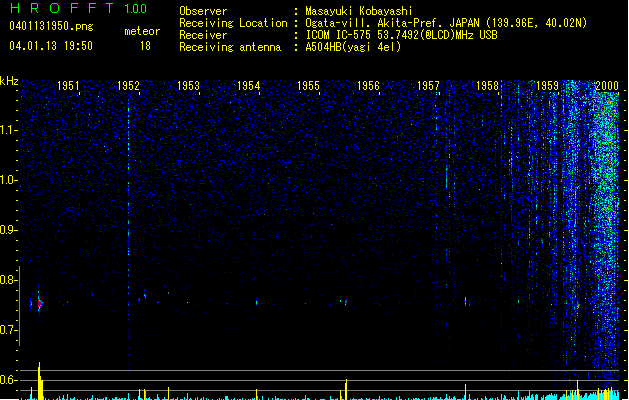
Task: Click the 1959 time axis marker
Action: pyautogui.click(x=547, y=86)
